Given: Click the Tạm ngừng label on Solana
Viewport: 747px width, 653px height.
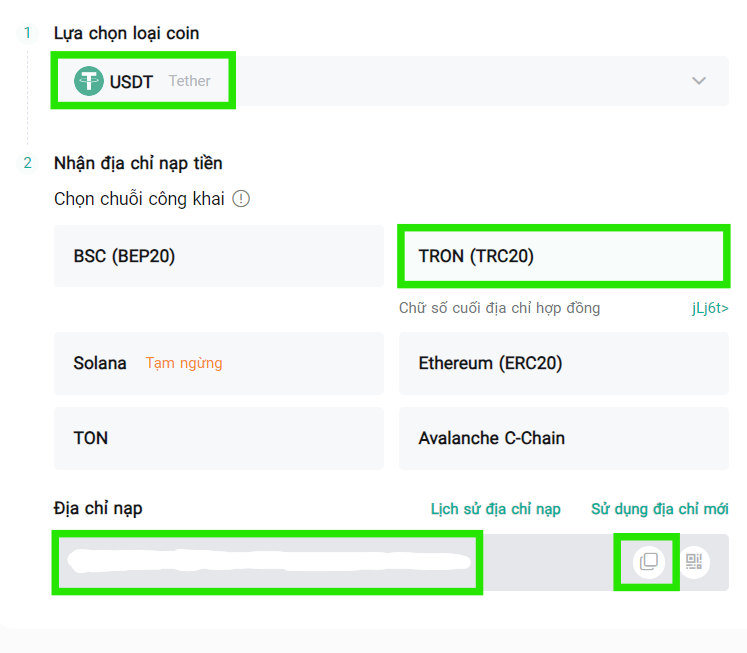Looking at the screenshot, I should (x=184, y=363).
